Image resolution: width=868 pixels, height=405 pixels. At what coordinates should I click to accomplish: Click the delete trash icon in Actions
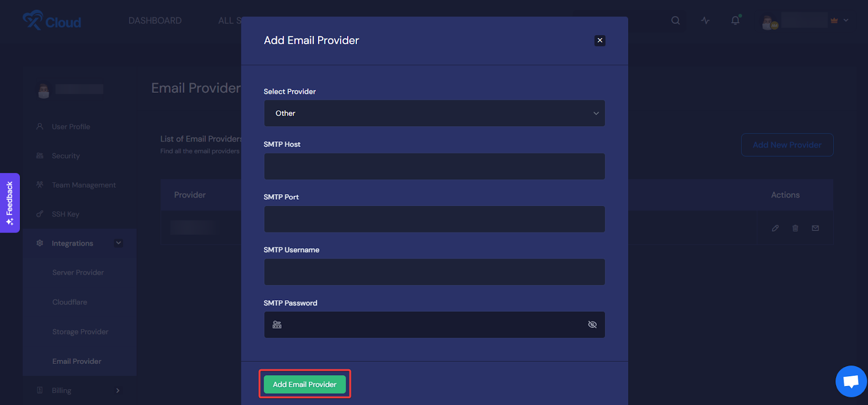795,228
